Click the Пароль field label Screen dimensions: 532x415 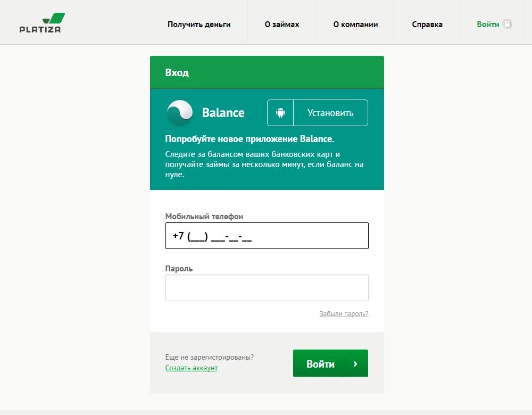179,268
